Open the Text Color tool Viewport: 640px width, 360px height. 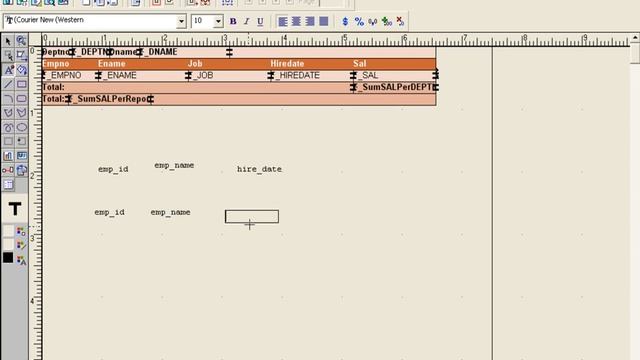21,259
